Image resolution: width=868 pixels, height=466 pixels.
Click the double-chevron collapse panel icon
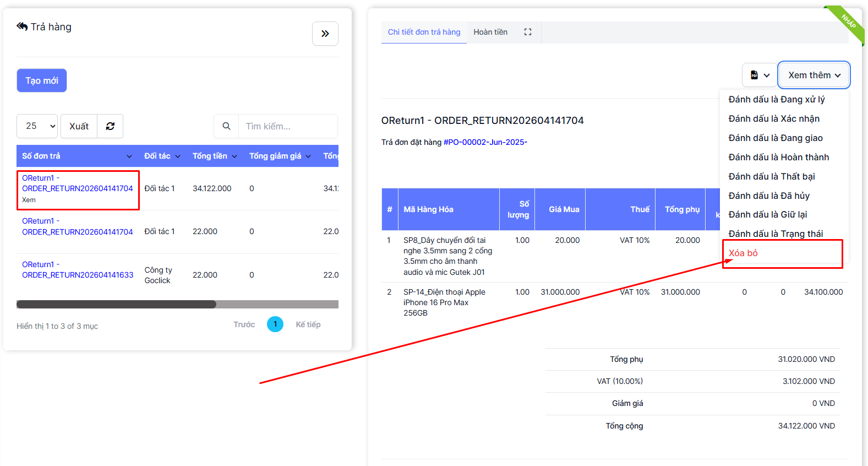click(325, 34)
